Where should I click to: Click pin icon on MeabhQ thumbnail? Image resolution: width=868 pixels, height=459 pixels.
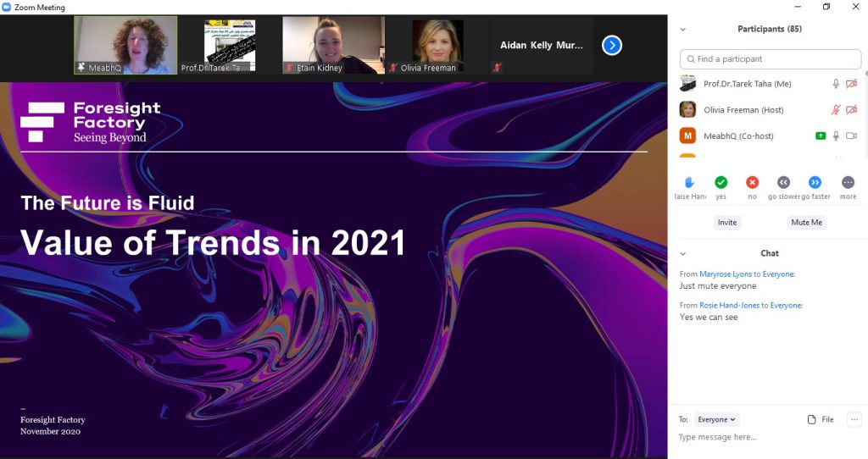81,68
